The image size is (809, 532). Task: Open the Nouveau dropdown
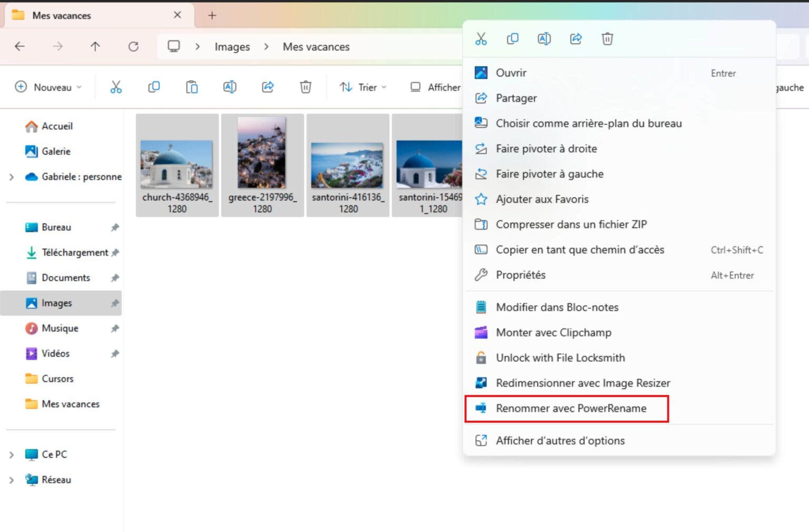48,87
